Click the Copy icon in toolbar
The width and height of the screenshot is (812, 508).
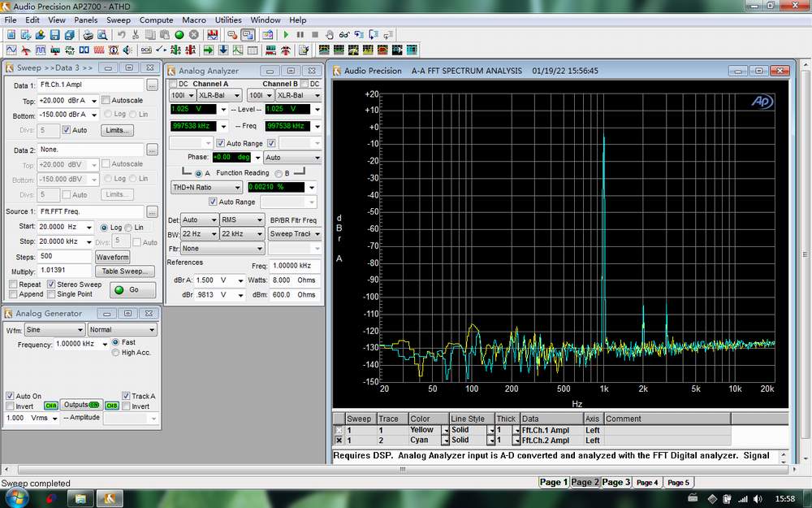point(150,35)
